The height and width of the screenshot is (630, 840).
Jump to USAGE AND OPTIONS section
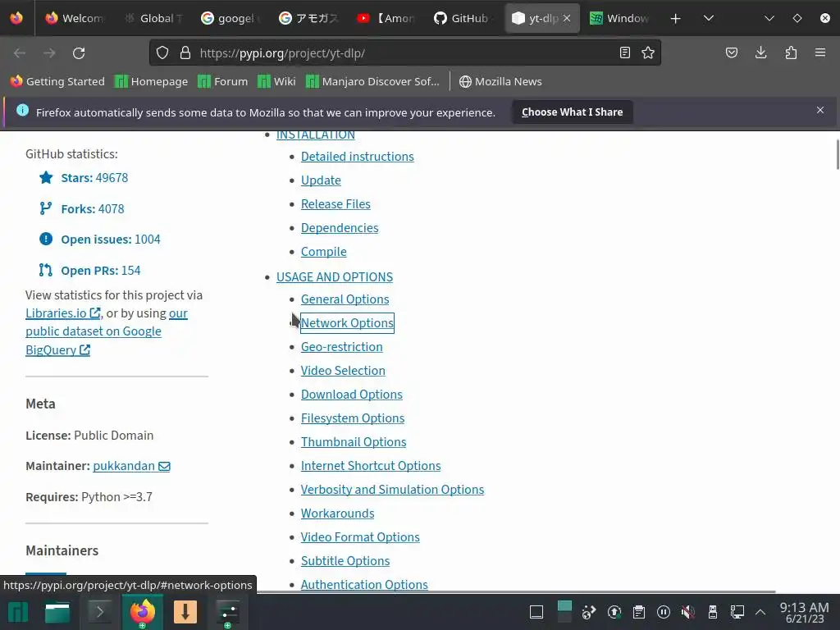[335, 277]
